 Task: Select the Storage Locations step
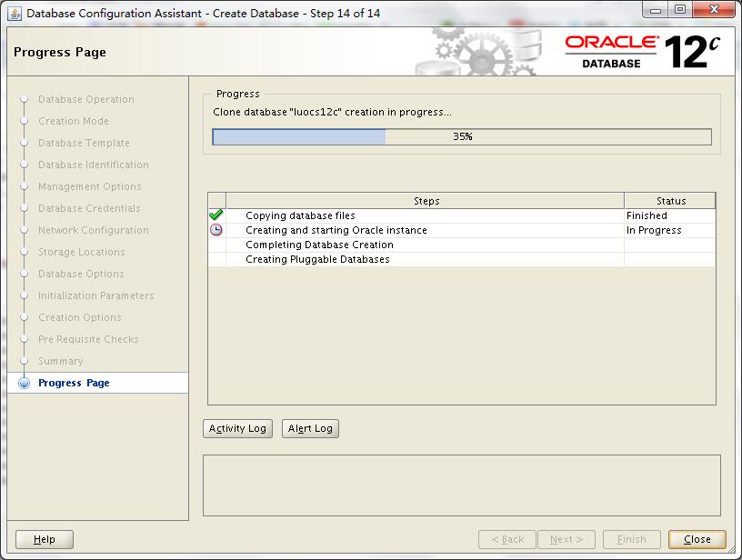[82, 252]
